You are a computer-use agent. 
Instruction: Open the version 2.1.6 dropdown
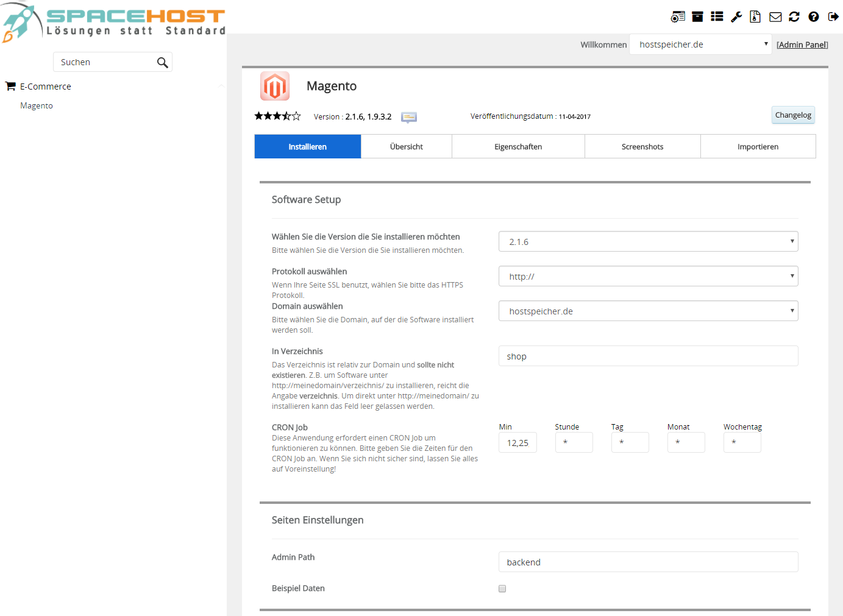tap(649, 242)
